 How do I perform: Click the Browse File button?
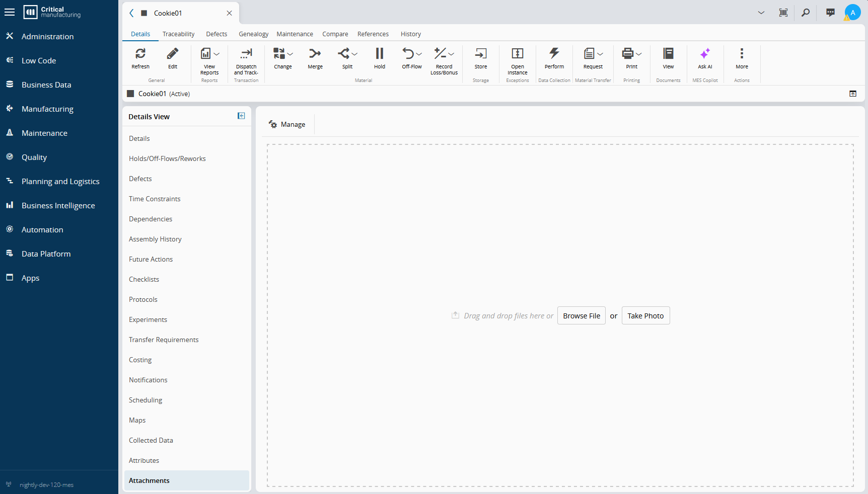point(582,316)
